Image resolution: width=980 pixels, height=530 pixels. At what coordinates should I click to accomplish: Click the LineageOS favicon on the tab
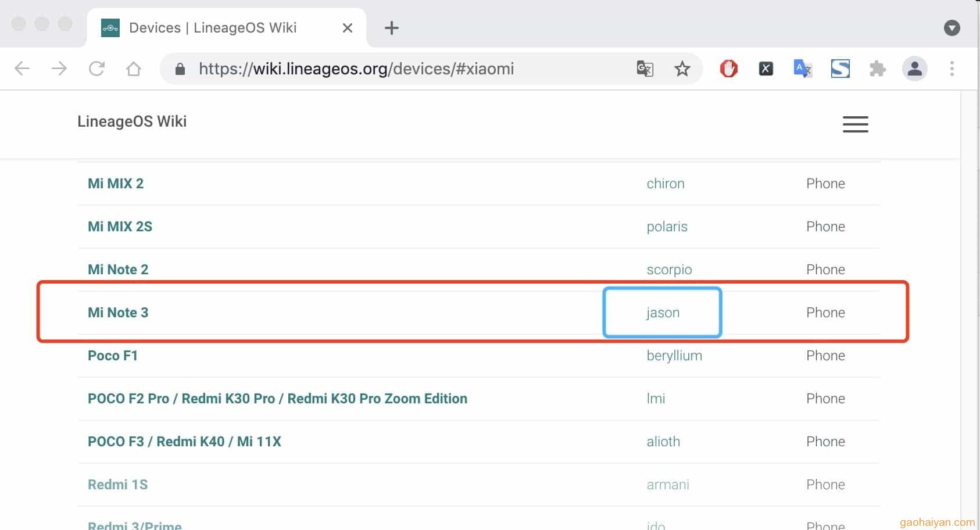pos(110,27)
